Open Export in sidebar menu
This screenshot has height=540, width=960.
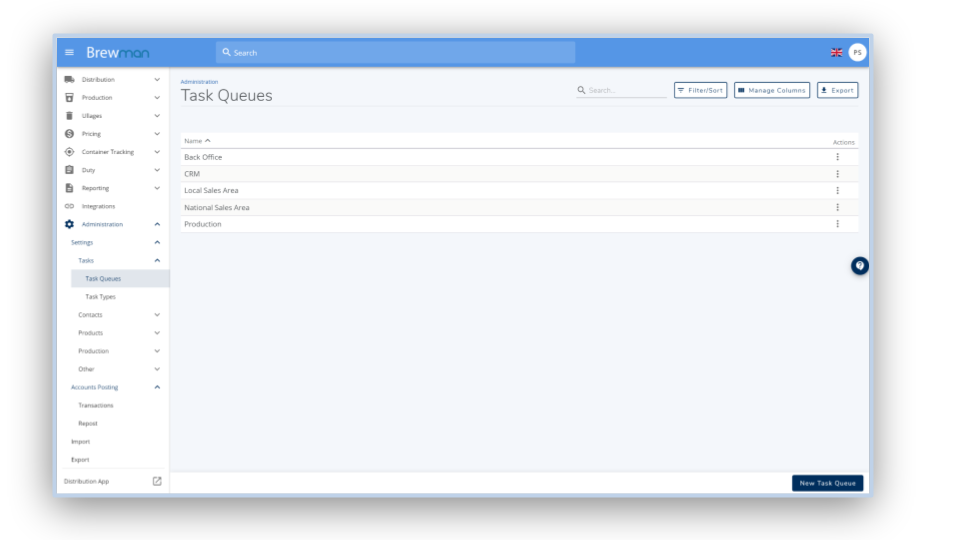click(x=80, y=459)
